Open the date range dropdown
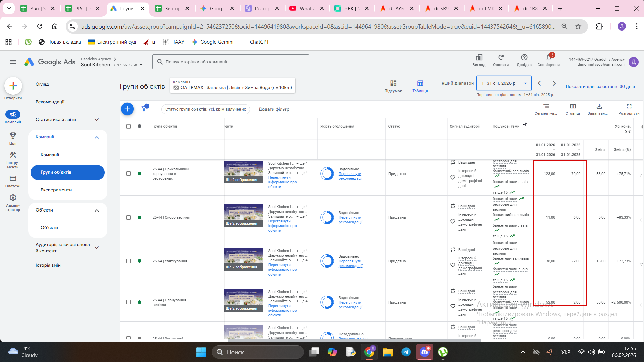The width and height of the screenshot is (644, 362). (x=503, y=83)
